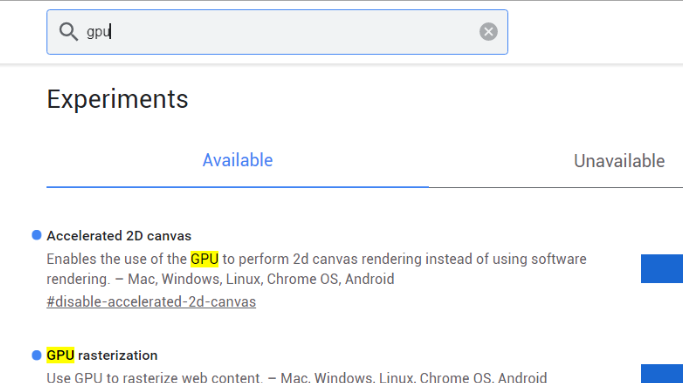Image resolution: width=683 pixels, height=383 pixels.
Task: Click the magnifier search icon
Action: click(x=68, y=32)
